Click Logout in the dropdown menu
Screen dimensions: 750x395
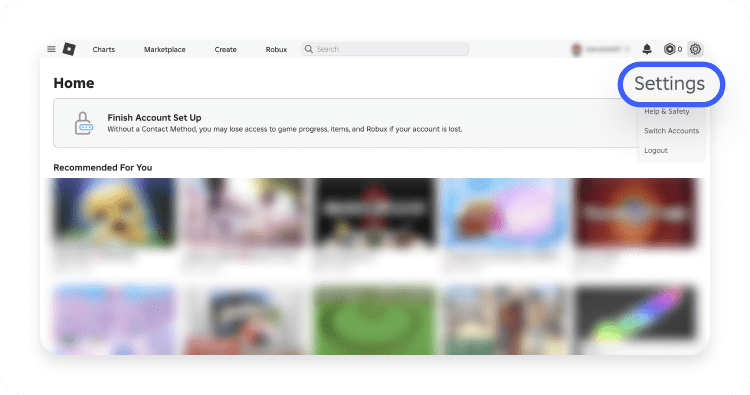coord(655,150)
